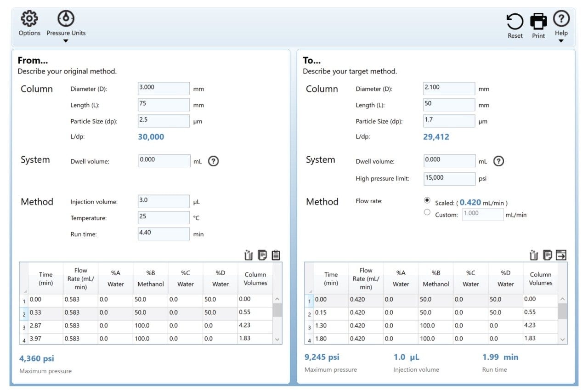588x392 pixels.
Task: Click the target column Diameter field
Action: pos(449,89)
